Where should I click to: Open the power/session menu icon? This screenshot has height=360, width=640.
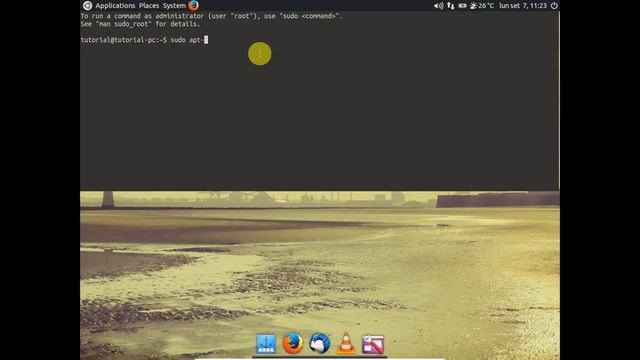click(554, 6)
